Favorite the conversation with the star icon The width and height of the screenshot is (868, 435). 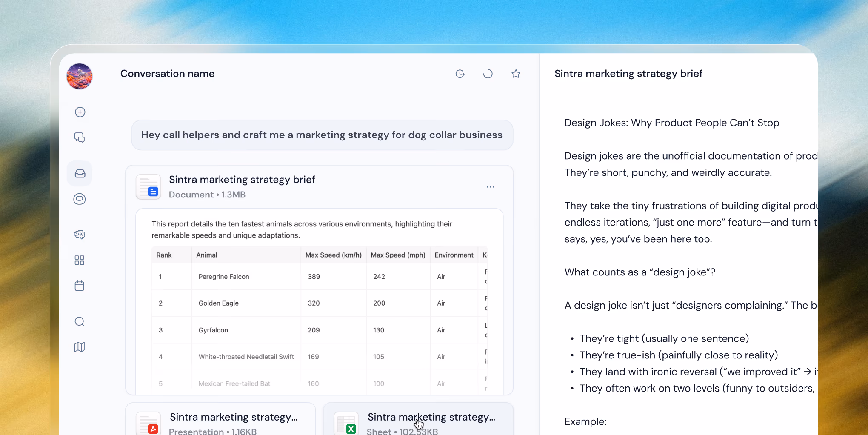pos(516,74)
